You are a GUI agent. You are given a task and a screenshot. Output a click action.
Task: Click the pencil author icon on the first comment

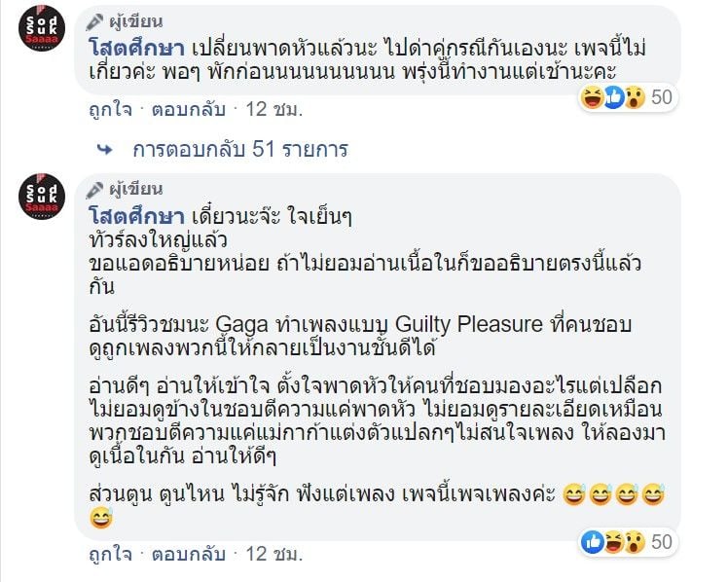tap(93, 19)
